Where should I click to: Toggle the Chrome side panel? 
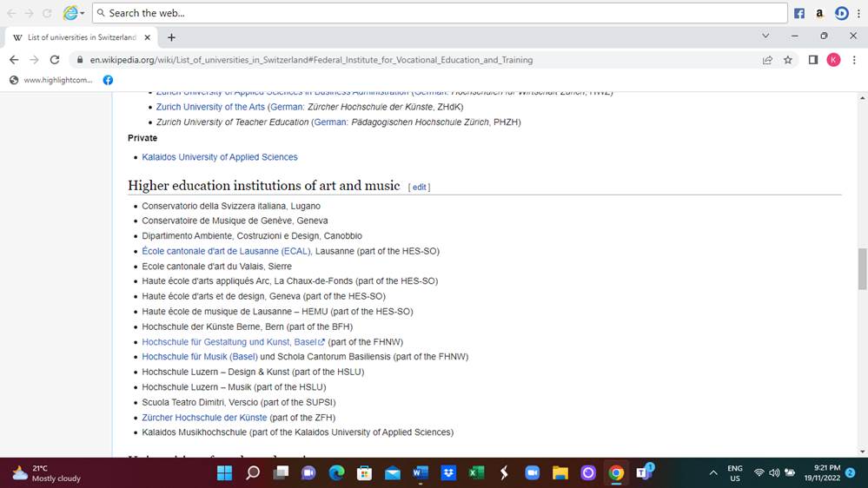pos(812,60)
